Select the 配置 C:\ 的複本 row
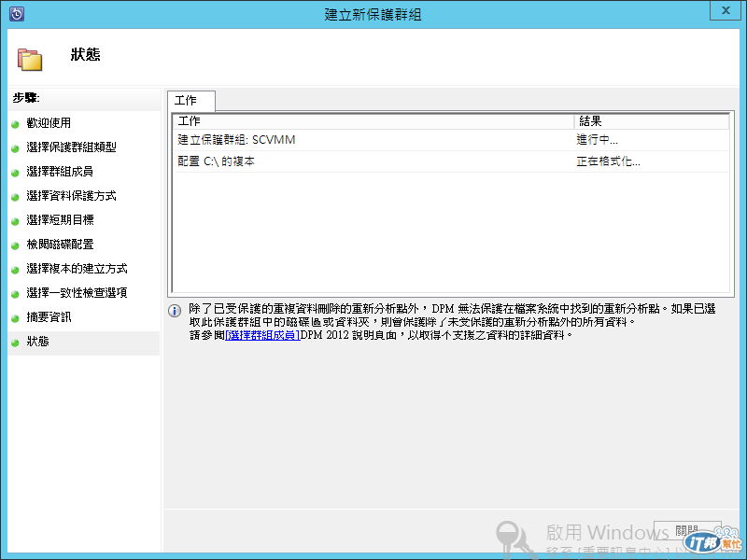The width and height of the screenshot is (747, 560). [x=451, y=161]
